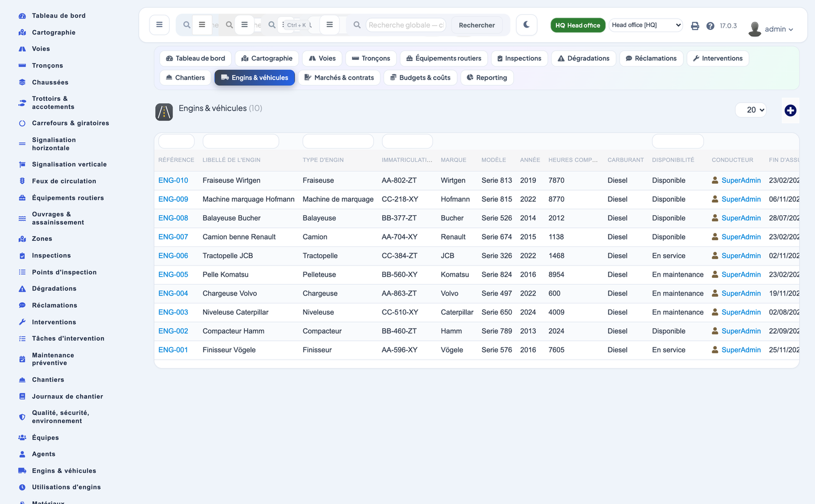Switch to dark mode with moon icon
The height and width of the screenshot is (504, 815).
pos(526,25)
